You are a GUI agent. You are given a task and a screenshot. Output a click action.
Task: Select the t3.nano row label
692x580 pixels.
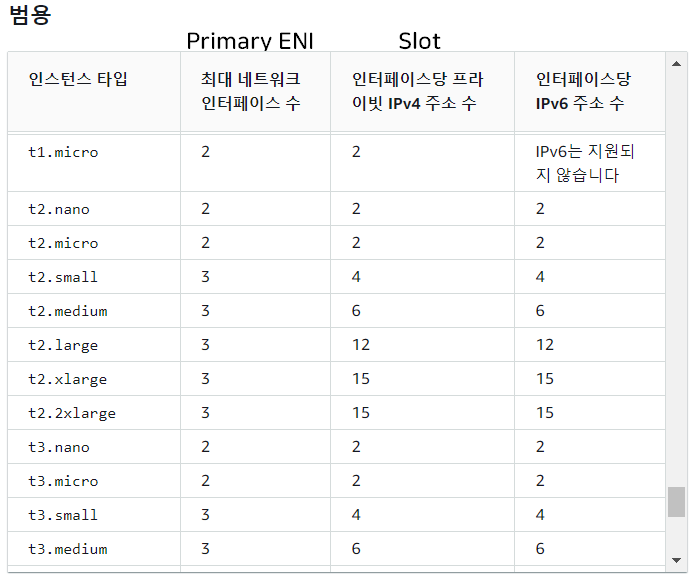click(x=59, y=447)
